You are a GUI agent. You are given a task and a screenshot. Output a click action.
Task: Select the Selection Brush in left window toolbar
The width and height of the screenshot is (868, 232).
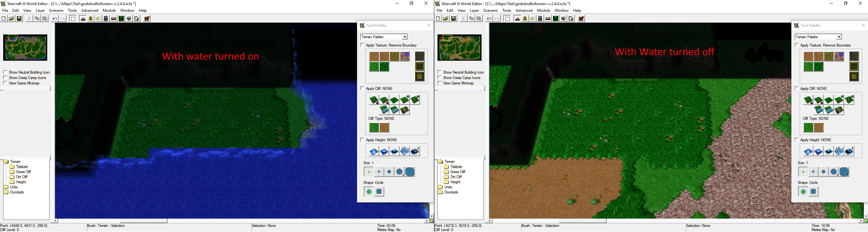click(73, 18)
